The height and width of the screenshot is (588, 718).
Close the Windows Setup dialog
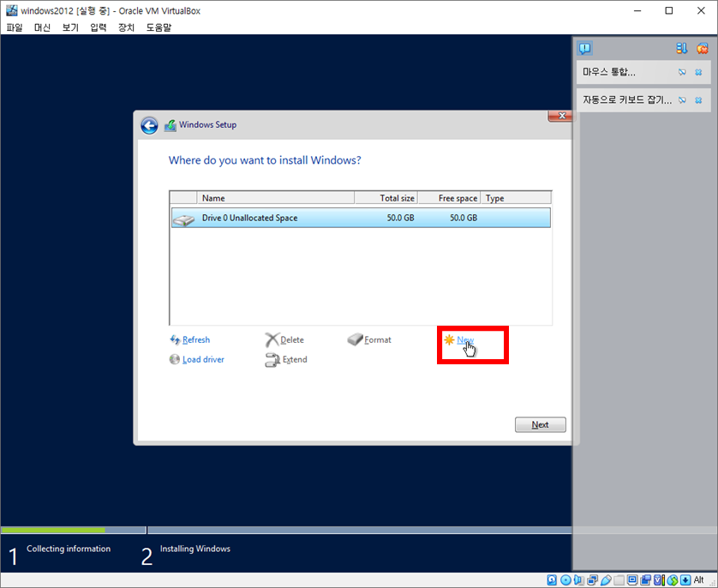(x=560, y=116)
